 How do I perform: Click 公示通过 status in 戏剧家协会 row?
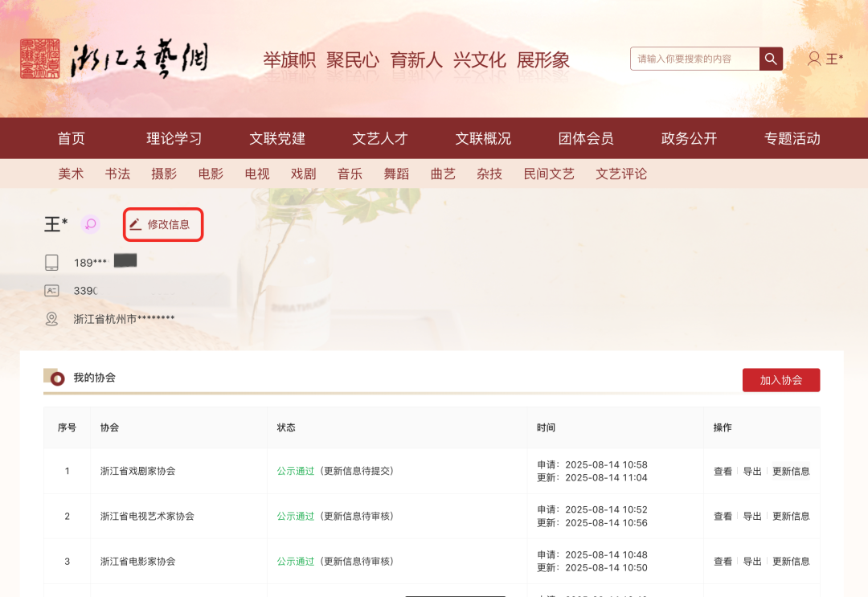pyautogui.click(x=296, y=471)
